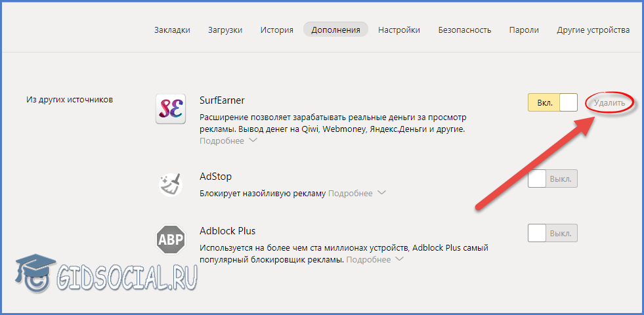Open the Безопасность tab
Viewport: 644px width, 315px height.
pos(465,30)
